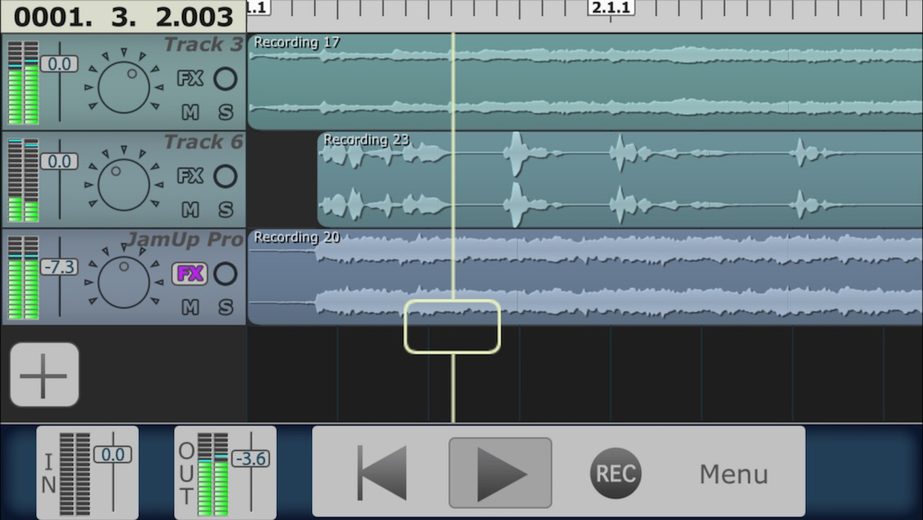Image resolution: width=923 pixels, height=520 pixels.
Task: Click Track 6 pan knob
Action: 124,184
